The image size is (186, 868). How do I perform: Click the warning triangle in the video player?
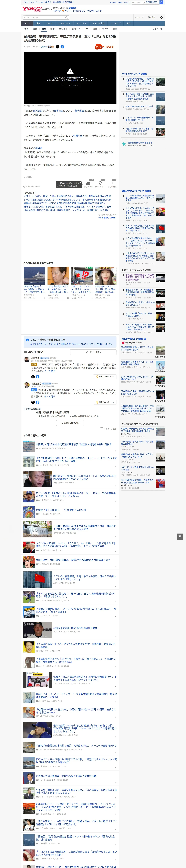[x=70, y=71]
